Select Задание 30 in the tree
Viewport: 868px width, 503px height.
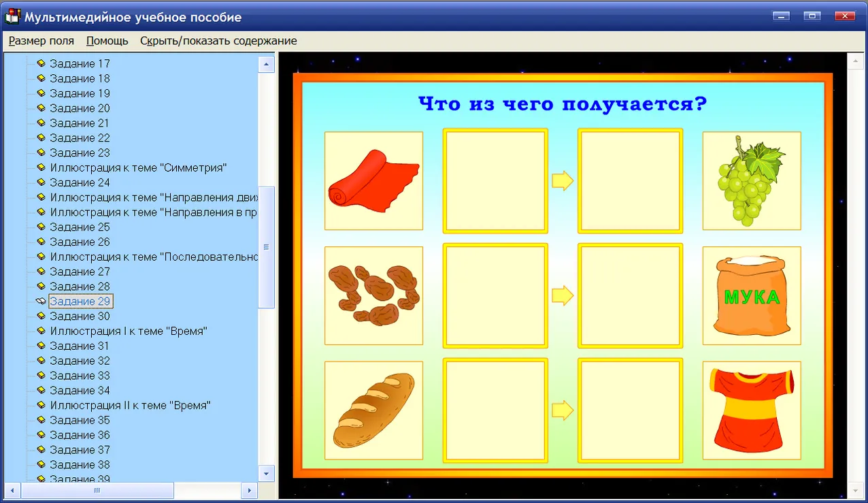[80, 316]
